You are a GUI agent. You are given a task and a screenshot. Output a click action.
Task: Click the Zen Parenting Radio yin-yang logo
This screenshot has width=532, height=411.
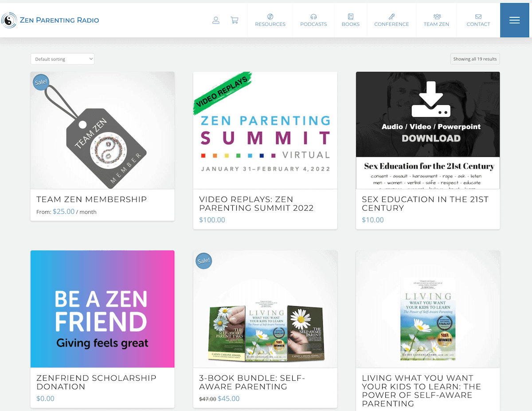click(8, 20)
